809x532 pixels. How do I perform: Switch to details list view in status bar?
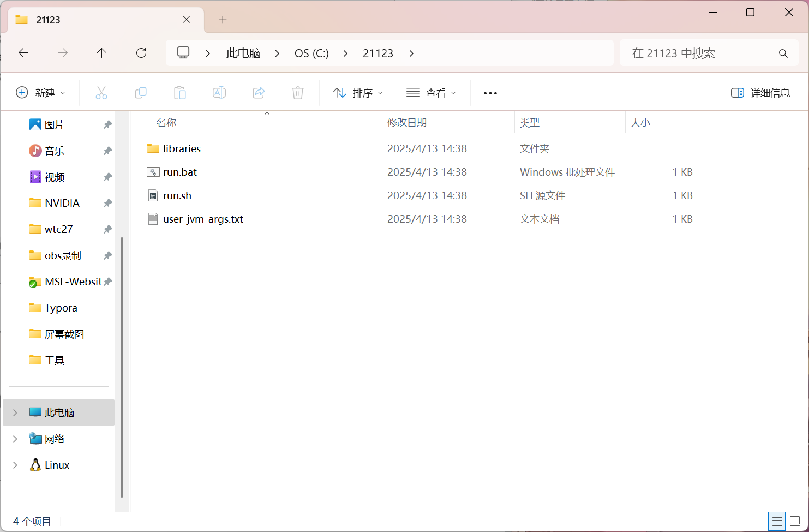coord(777,521)
